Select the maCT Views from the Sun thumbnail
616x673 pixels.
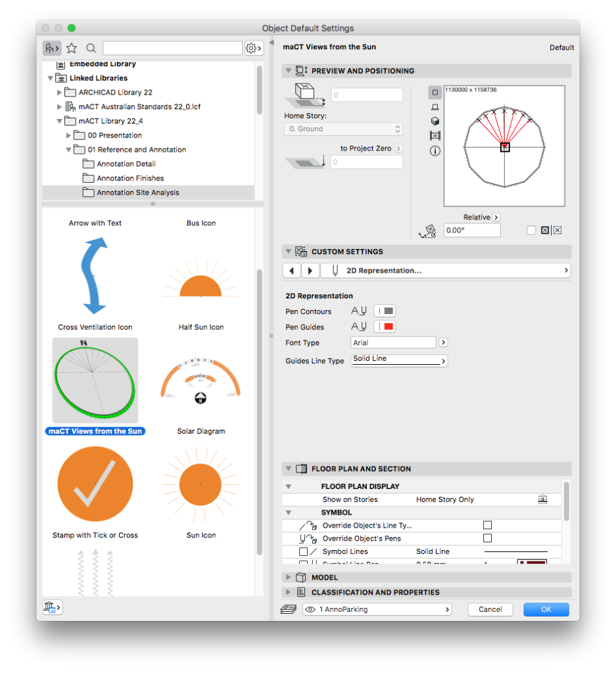click(x=95, y=381)
